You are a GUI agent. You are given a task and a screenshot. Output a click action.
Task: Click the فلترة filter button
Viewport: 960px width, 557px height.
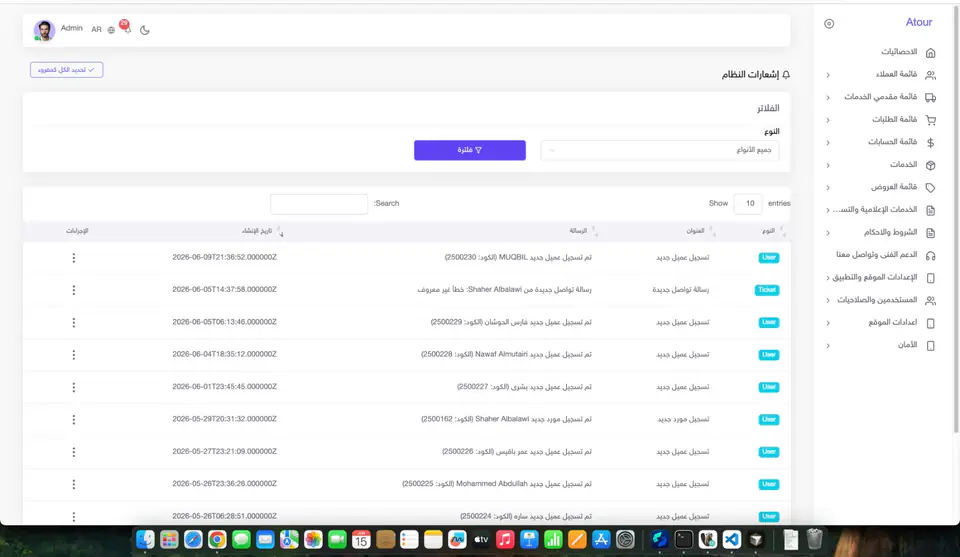click(x=470, y=150)
